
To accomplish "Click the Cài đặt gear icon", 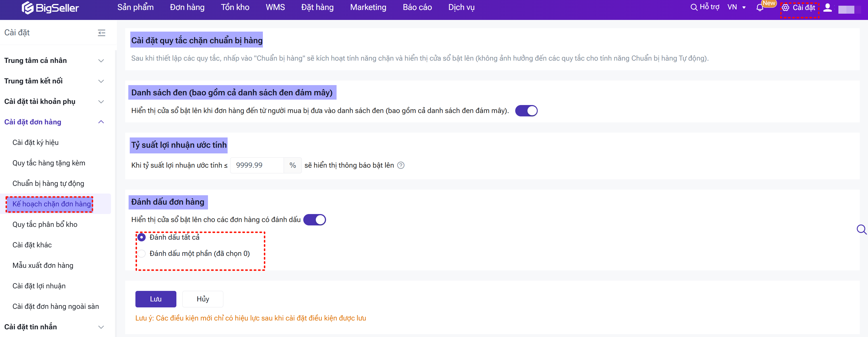I will 785,7.
